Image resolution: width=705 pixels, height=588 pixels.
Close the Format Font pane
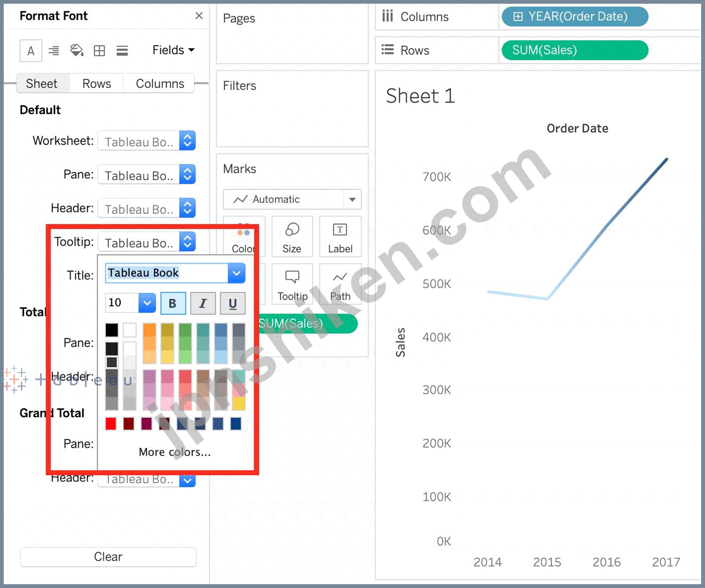click(199, 16)
